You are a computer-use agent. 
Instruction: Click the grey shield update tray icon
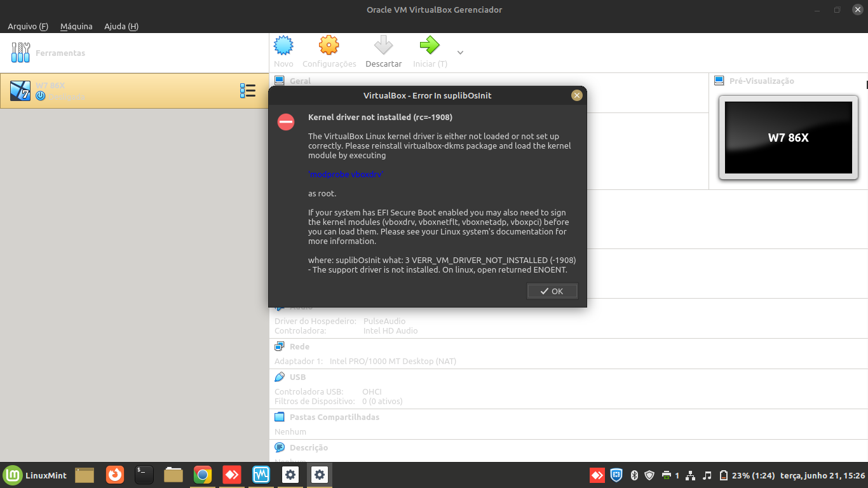(x=649, y=475)
